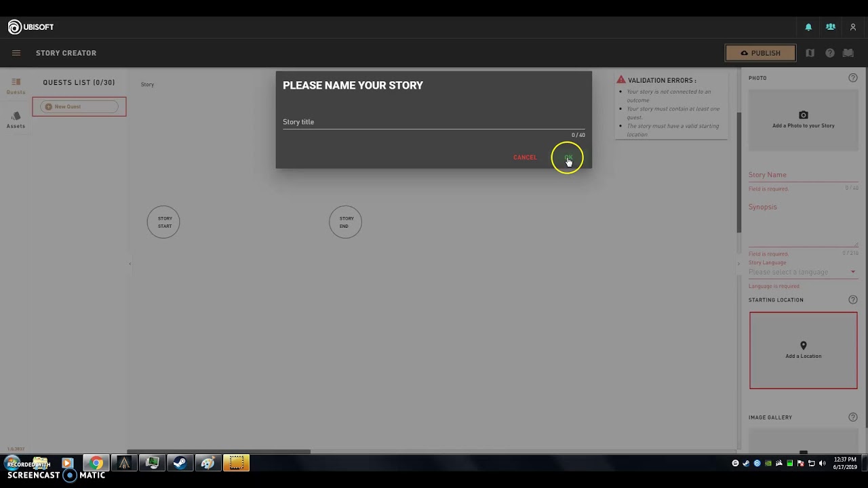868x488 pixels.
Task: Click the validation errors warning icon
Action: coord(620,80)
